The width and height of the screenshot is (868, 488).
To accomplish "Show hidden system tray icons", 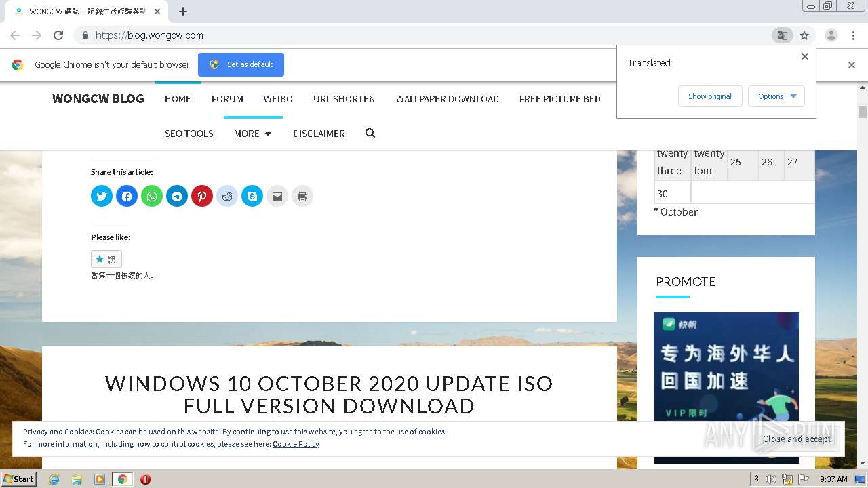I will (x=756, y=479).
